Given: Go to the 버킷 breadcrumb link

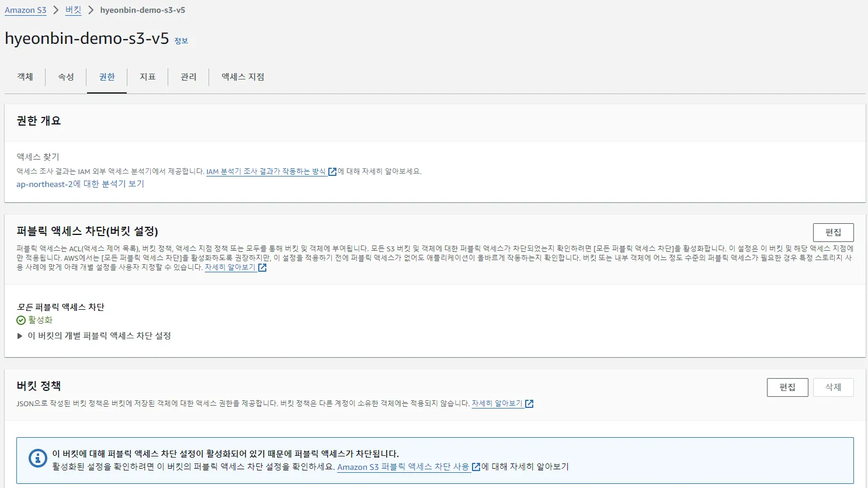Looking at the screenshot, I should click(x=73, y=11).
